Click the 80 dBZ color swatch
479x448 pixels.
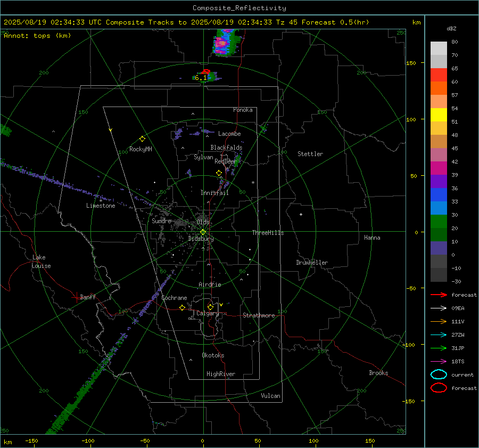point(439,48)
